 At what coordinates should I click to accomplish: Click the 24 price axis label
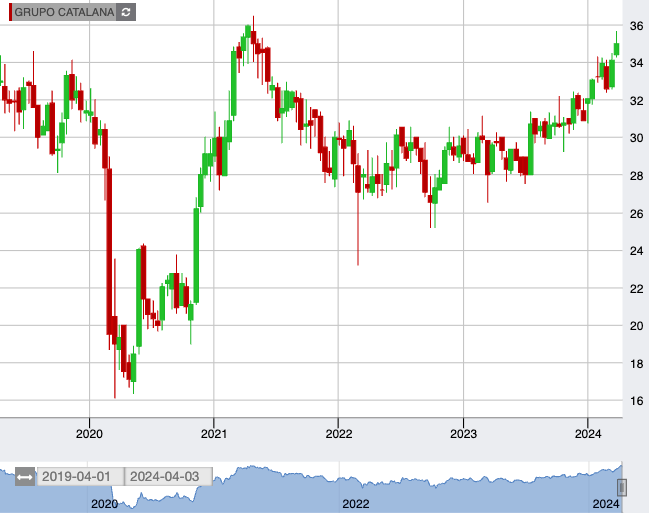point(636,251)
